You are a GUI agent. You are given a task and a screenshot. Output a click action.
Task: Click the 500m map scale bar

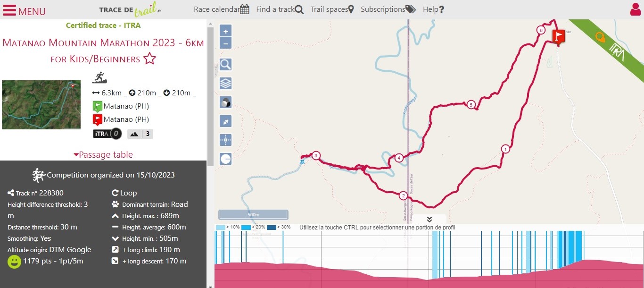253,215
